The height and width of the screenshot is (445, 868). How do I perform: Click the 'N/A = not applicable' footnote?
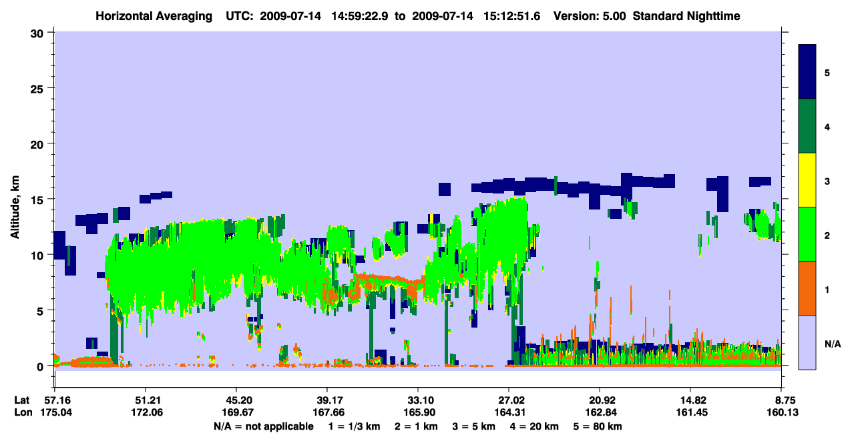tap(263, 426)
